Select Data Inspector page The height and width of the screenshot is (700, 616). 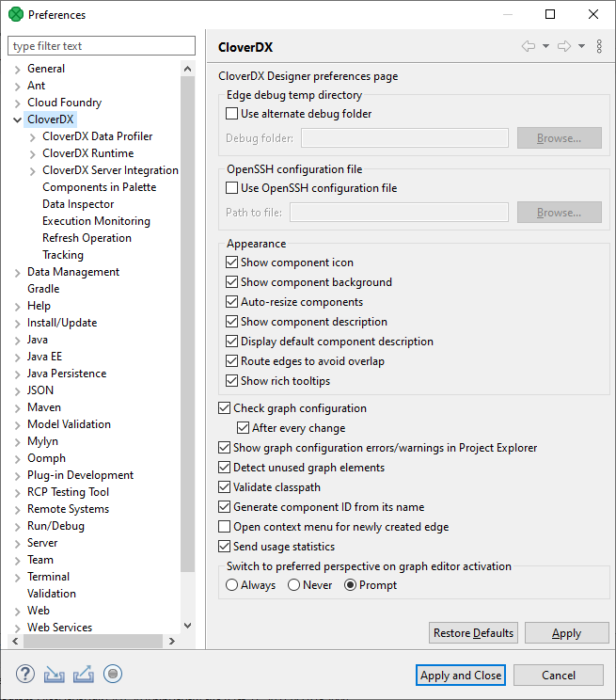click(x=78, y=204)
